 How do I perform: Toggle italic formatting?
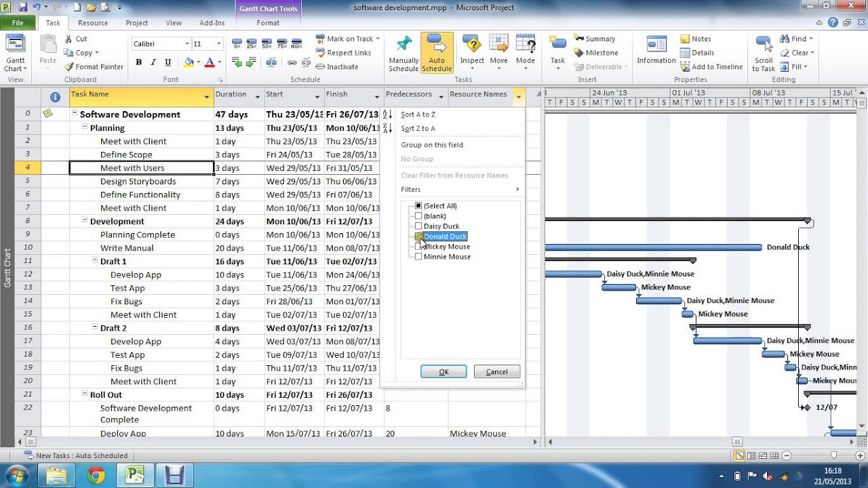click(x=153, y=62)
